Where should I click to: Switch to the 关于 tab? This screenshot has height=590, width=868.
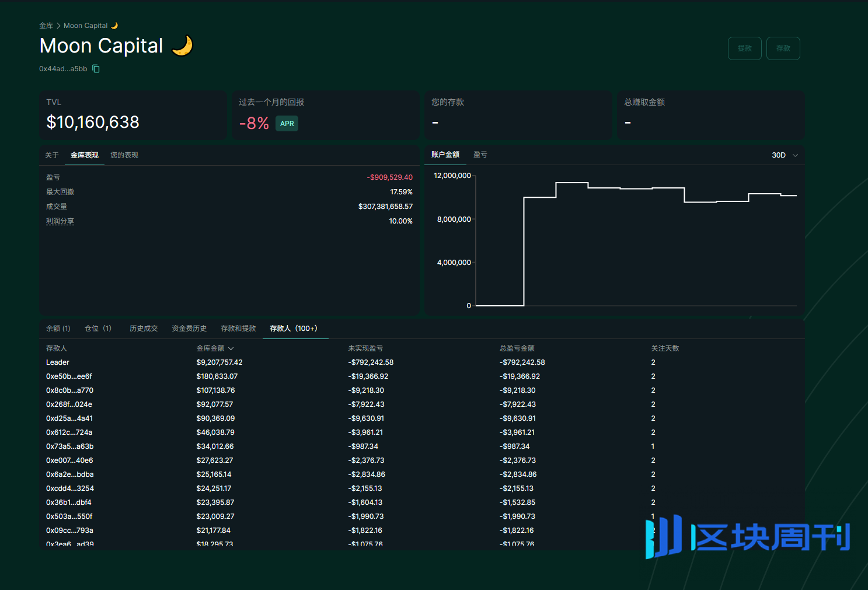point(52,155)
